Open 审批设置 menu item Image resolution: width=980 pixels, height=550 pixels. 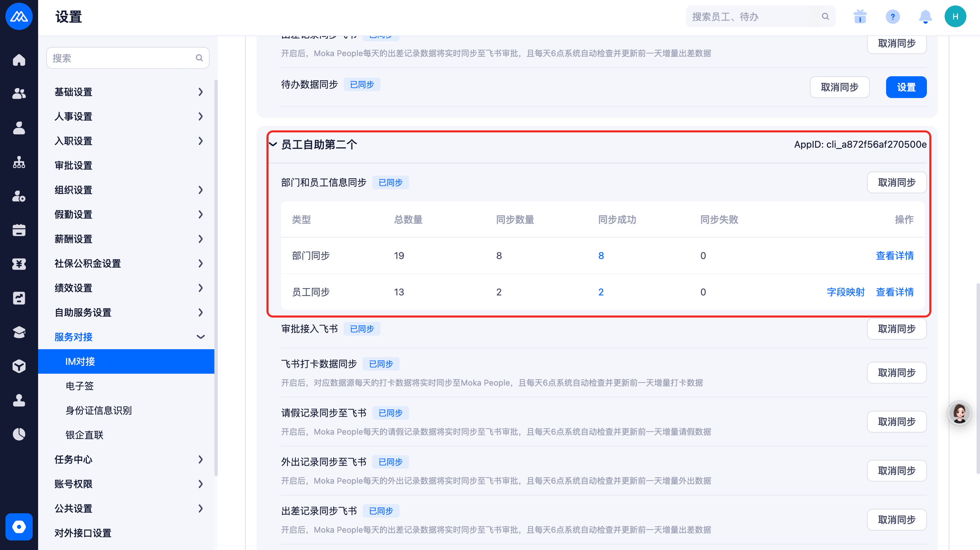tap(73, 165)
